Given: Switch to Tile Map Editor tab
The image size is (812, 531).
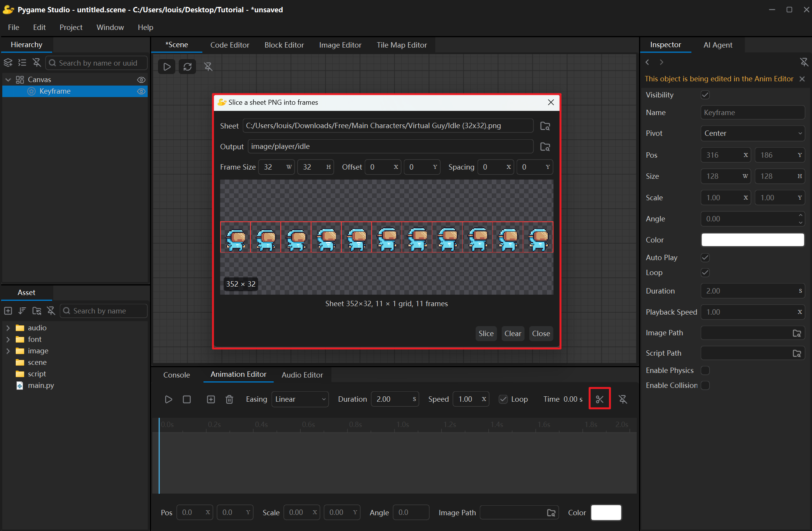Looking at the screenshot, I should pos(402,45).
